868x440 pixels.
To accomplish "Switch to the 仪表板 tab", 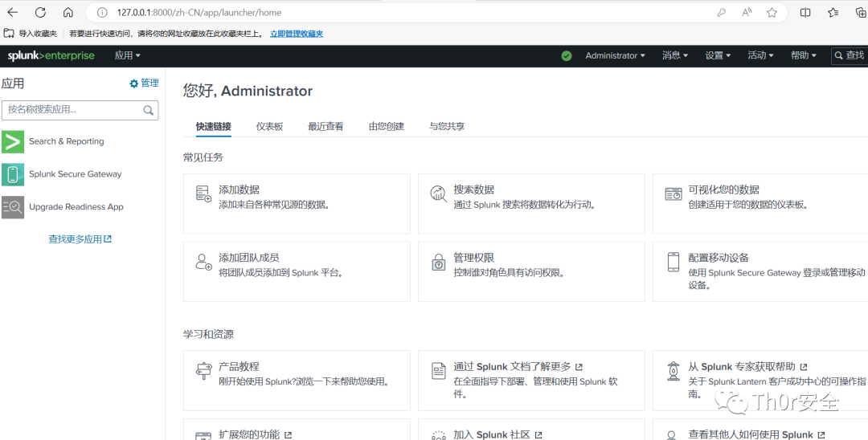I will point(269,127).
